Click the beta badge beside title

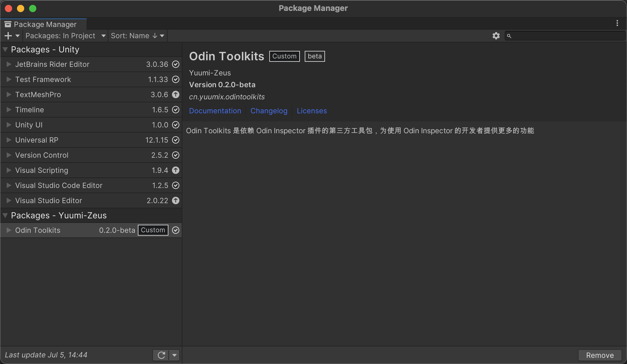pyautogui.click(x=315, y=56)
